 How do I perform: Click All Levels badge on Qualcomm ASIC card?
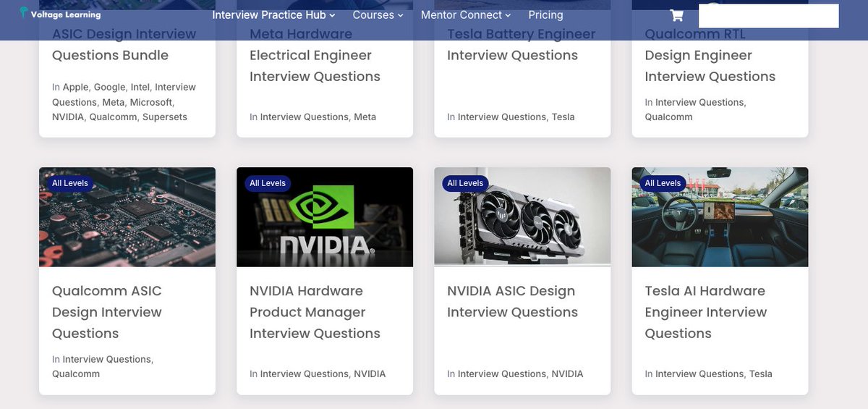[x=70, y=183]
